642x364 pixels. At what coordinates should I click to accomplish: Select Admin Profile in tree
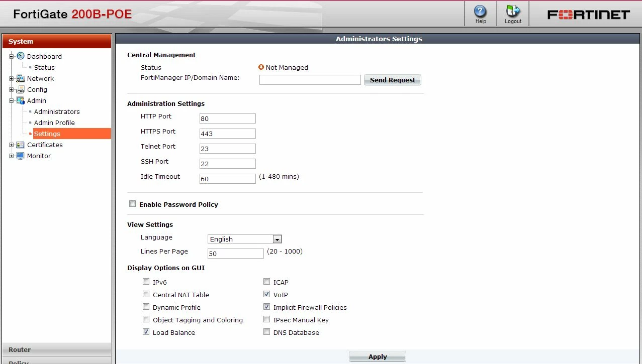(54, 123)
